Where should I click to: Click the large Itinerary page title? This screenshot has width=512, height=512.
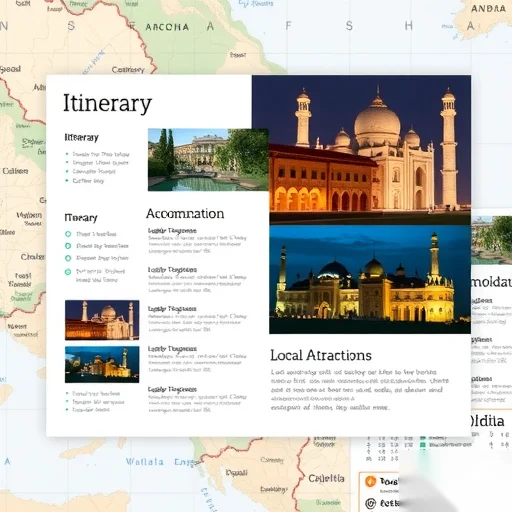tap(107, 104)
